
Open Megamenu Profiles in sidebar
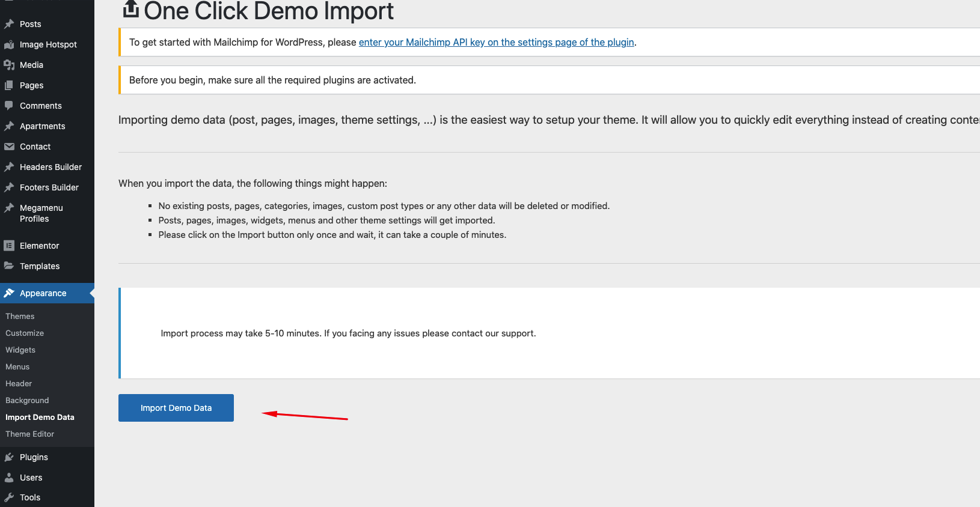point(41,213)
